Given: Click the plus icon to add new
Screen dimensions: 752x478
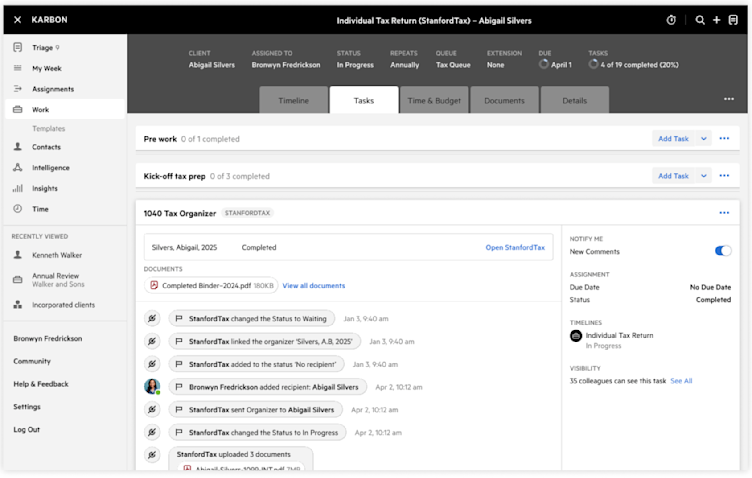Looking at the screenshot, I should pos(717,20).
